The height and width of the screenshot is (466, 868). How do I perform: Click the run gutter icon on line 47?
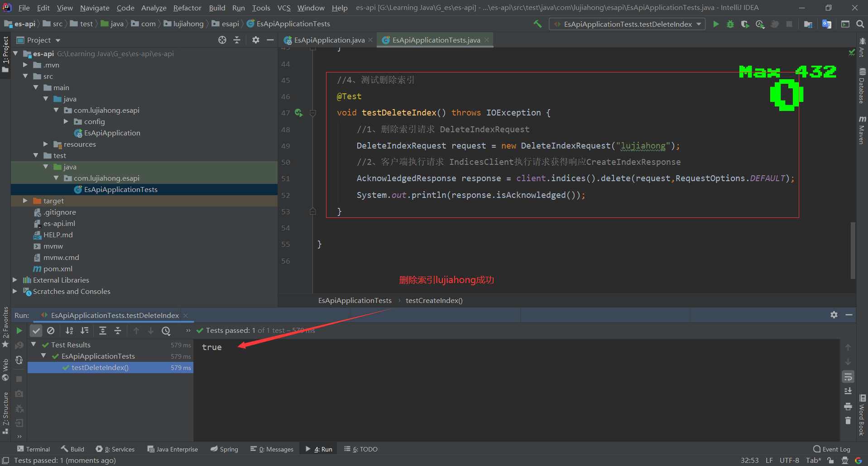pos(298,113)
